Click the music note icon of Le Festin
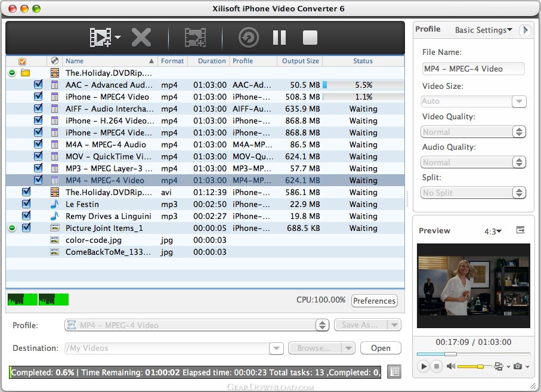Screen dimensions: 541x392 [x=54, y=204]
